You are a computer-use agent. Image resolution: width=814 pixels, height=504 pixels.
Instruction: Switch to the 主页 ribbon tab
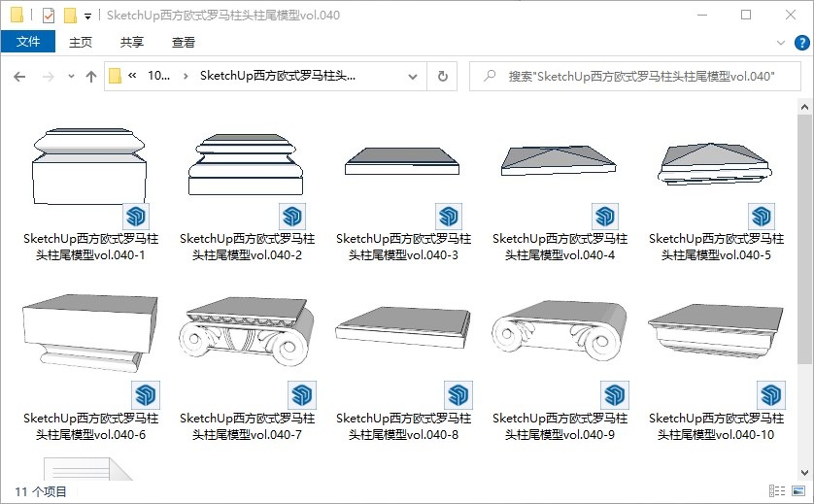click(x=81, y=42)
